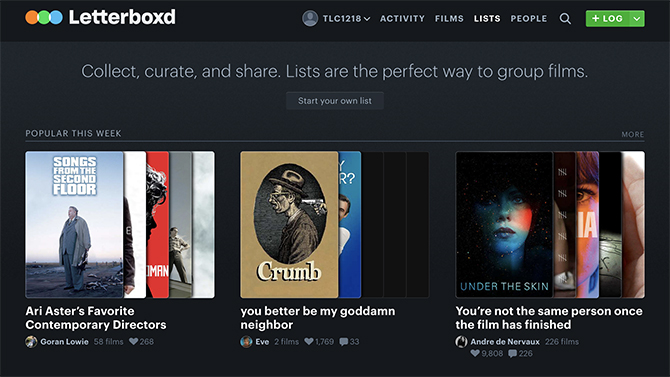Click the 226 films count
The height and width of the screenshot is (377, 670).
click(x=562, y=342)
